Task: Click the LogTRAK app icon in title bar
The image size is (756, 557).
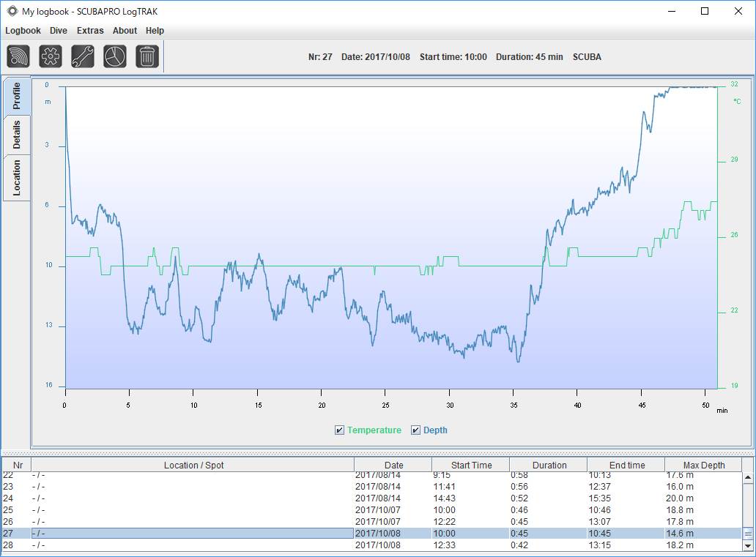Action: tap(12, 11)
